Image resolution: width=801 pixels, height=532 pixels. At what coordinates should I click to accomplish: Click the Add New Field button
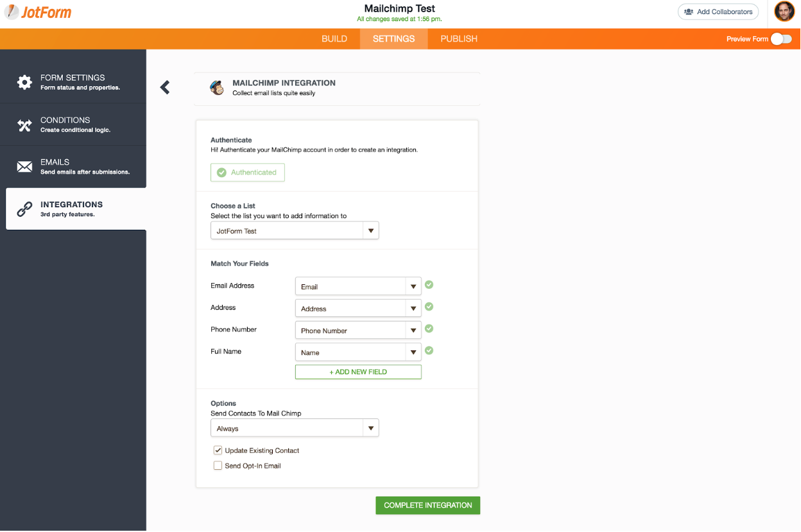click(x=358, y=372)
